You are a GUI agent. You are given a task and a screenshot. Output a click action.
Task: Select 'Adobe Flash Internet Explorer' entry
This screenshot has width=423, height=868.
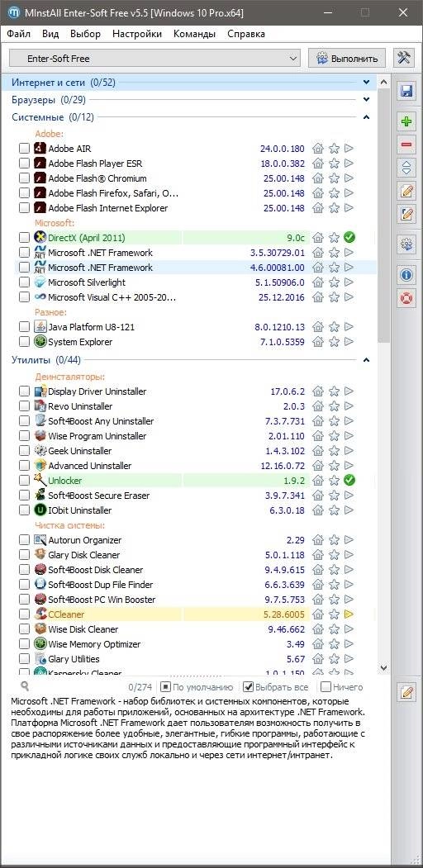click(108, 208)
